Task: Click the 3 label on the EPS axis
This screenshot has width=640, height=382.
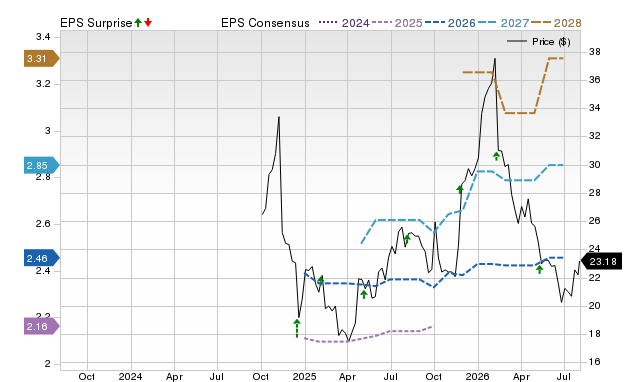Action: pyautogui.click(x=47, y=131)
